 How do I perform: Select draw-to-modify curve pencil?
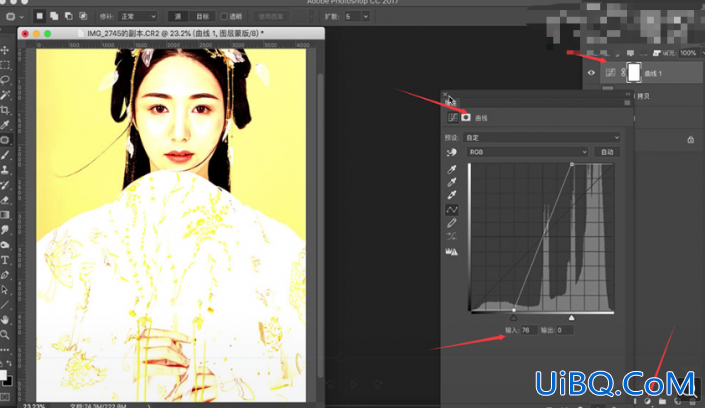(x=452, y=223)
